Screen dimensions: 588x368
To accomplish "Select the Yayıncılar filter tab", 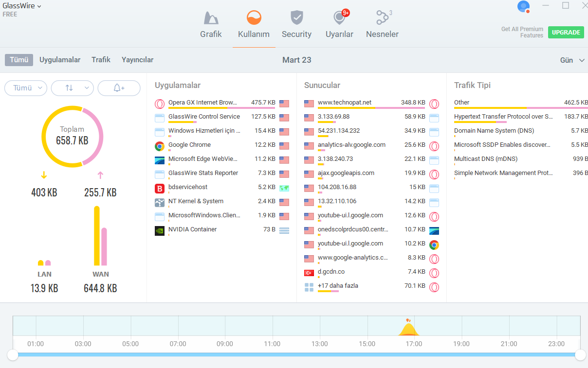I will click(x=137, y=60).
